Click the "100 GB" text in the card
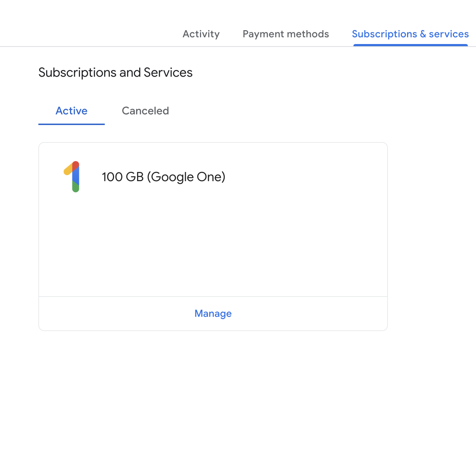 point(123,177)
